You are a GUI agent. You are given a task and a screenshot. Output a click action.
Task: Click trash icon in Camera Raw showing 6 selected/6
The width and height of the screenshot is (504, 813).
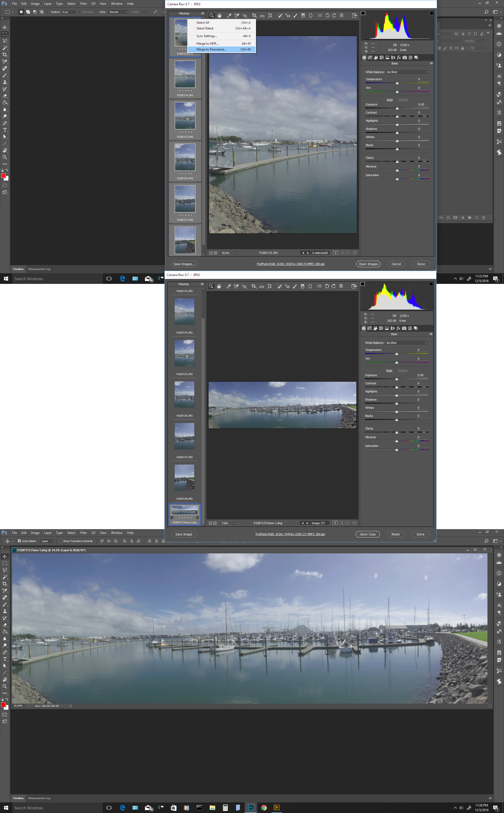341,15
